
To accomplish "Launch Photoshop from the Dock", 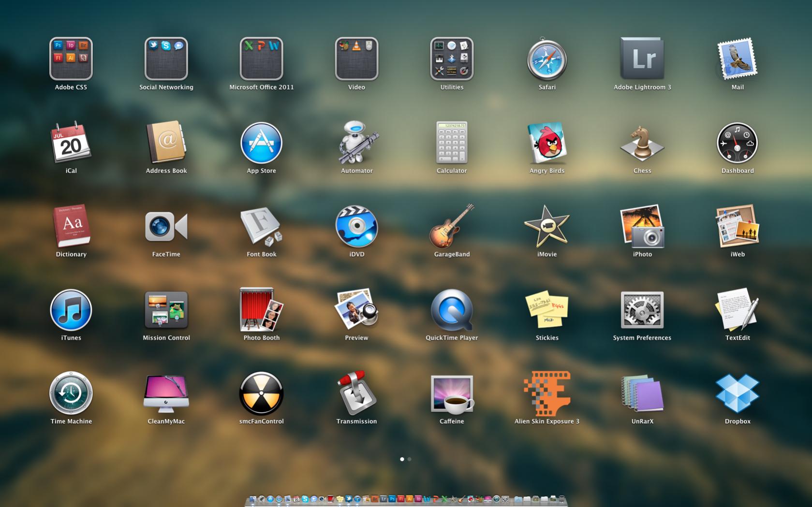I will 392,499.
